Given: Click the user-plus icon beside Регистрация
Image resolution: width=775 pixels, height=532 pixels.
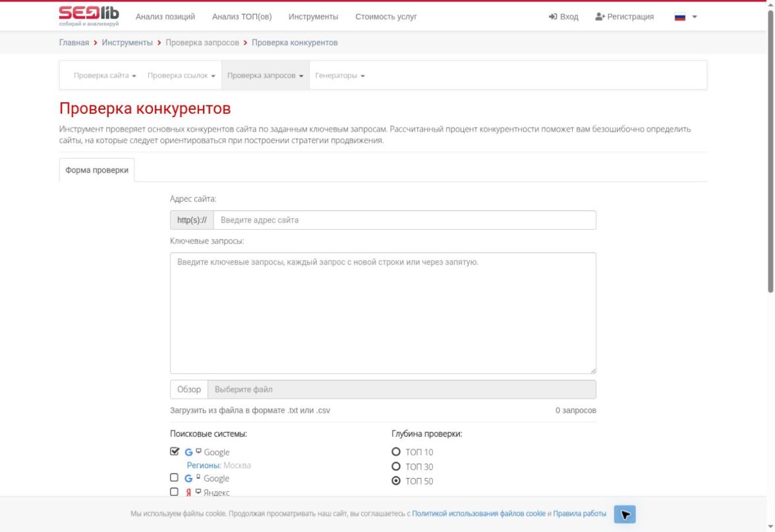Looking at the screenshot, I should click(x=600, y=17).
